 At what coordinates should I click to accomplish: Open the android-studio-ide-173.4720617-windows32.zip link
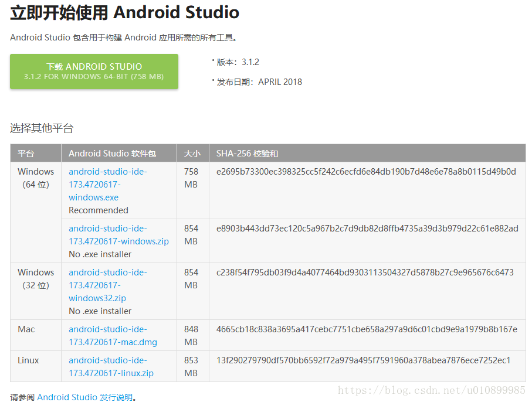click(107, 285)
